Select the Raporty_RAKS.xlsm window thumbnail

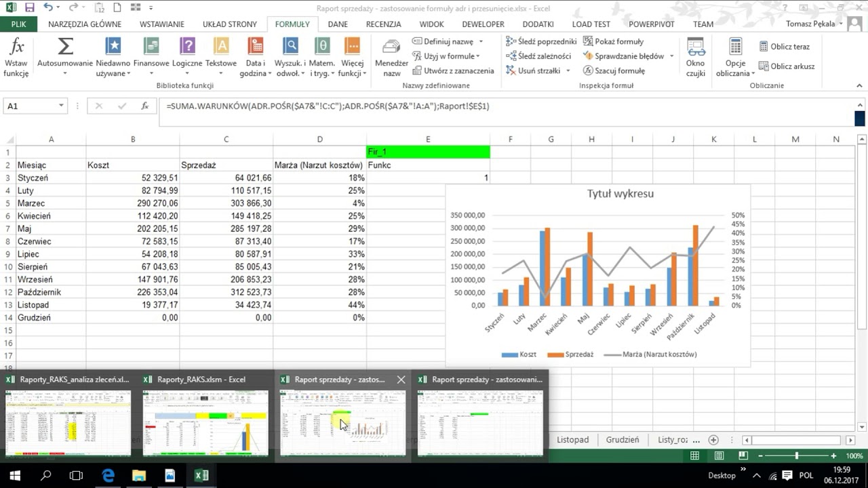pyautogui.click(x=205, y=416)
